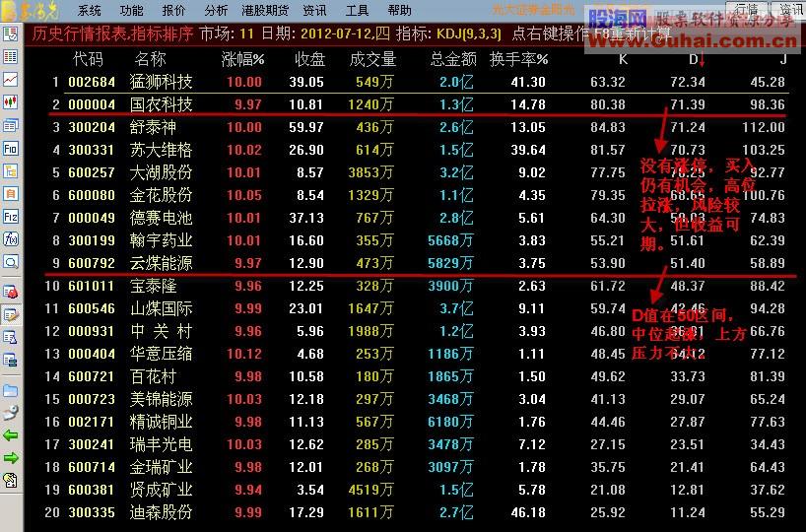
Task: Open the stacked multi-window list icon
Action: pyautogui.click(x=10, y=125)
